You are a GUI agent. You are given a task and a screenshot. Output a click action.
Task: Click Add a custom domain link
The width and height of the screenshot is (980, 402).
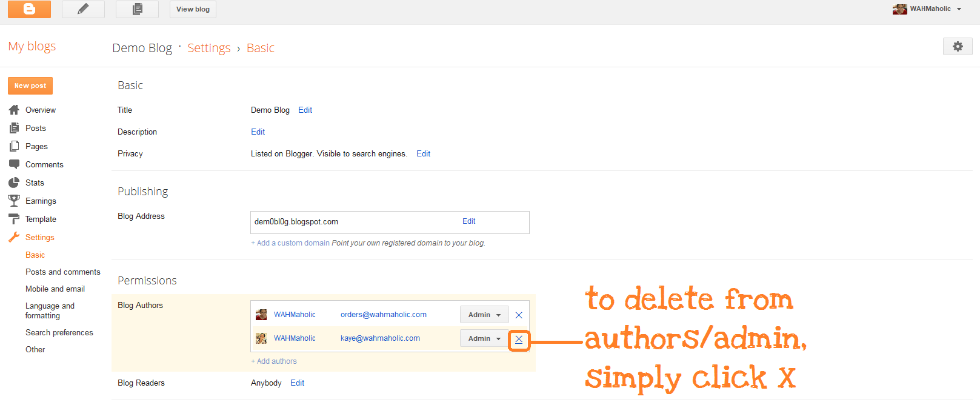[290, 243]
